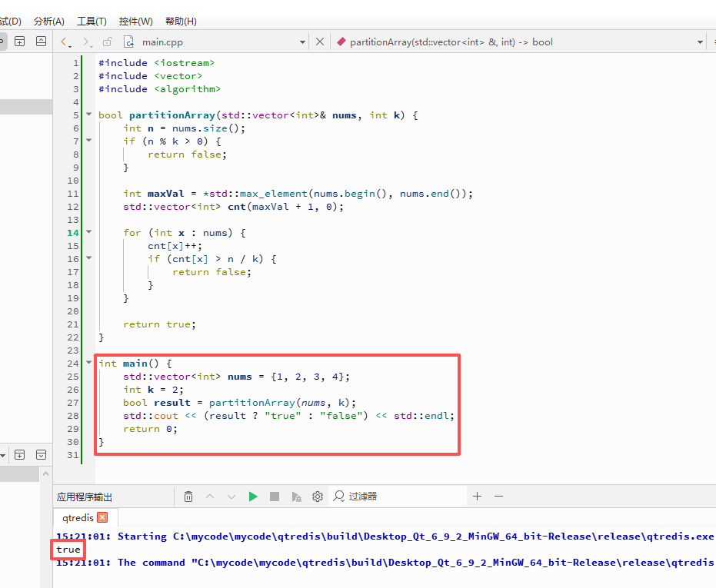Image resolution: width=716 pixels, height=588 pixels.
Task: Select the qtredis output tab
Action: click(x=78, y=518)
